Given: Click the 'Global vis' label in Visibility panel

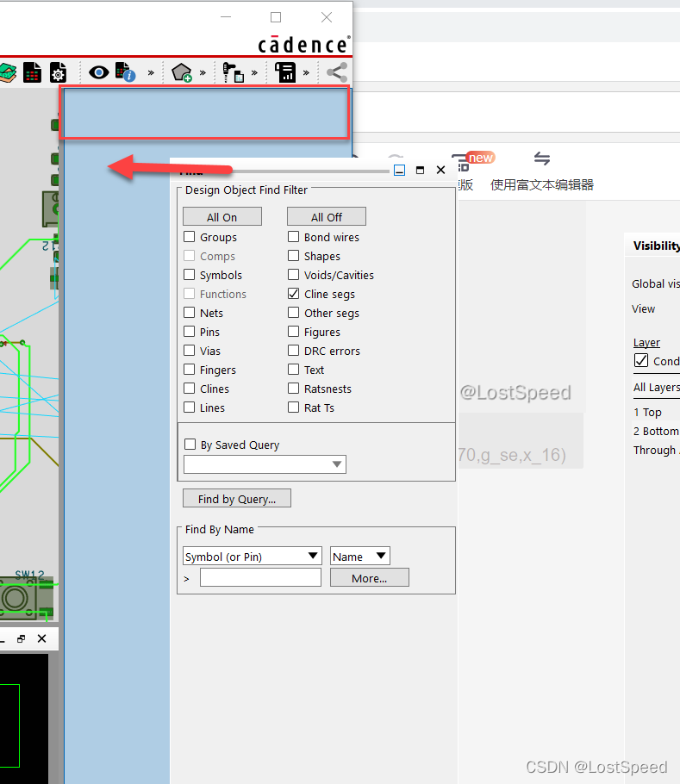Looking at the screenshot, I should pos(656,284).
